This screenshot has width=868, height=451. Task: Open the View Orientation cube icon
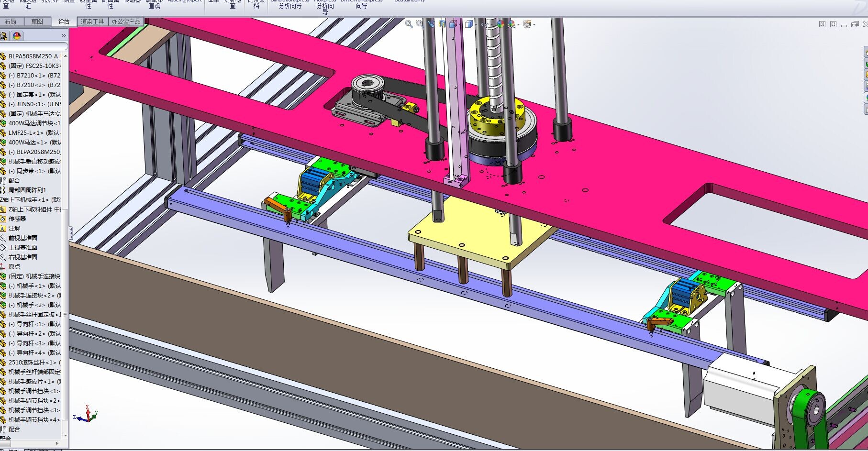453,23
